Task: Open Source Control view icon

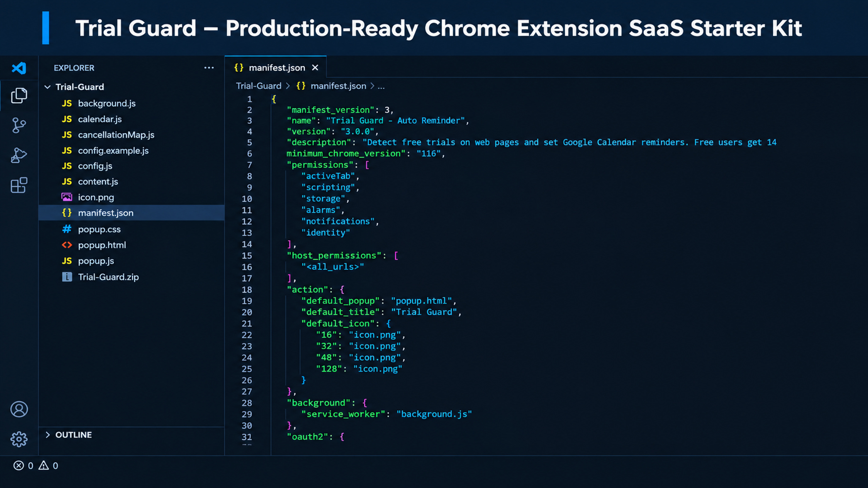Action: coord(19,125)
